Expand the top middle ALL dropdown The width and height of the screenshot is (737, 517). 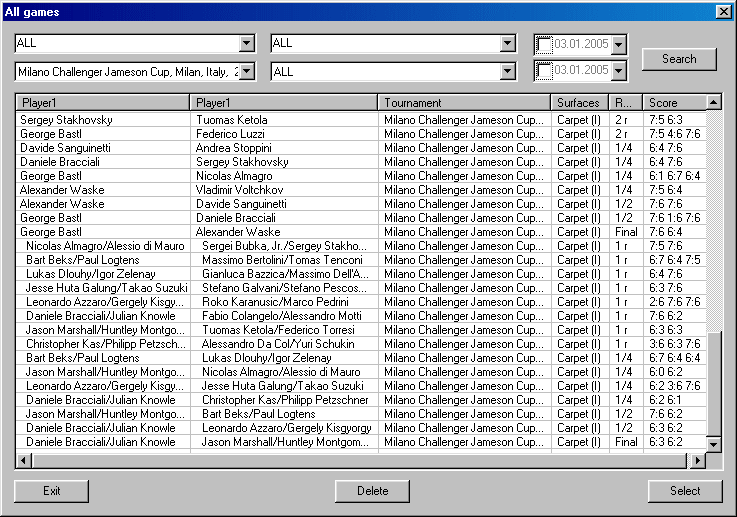pos(507,44)
